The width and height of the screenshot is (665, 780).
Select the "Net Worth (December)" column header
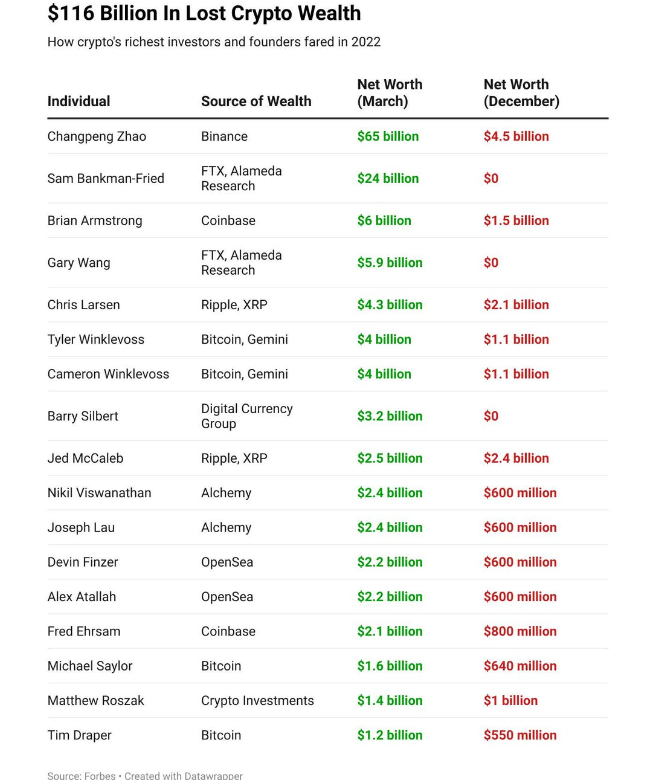coord(521,93)
